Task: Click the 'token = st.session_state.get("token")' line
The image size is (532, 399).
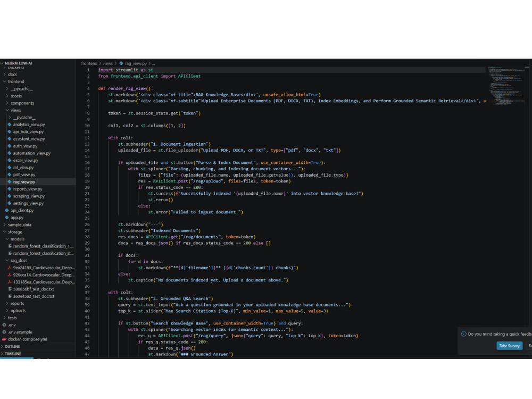Action: 154,113
